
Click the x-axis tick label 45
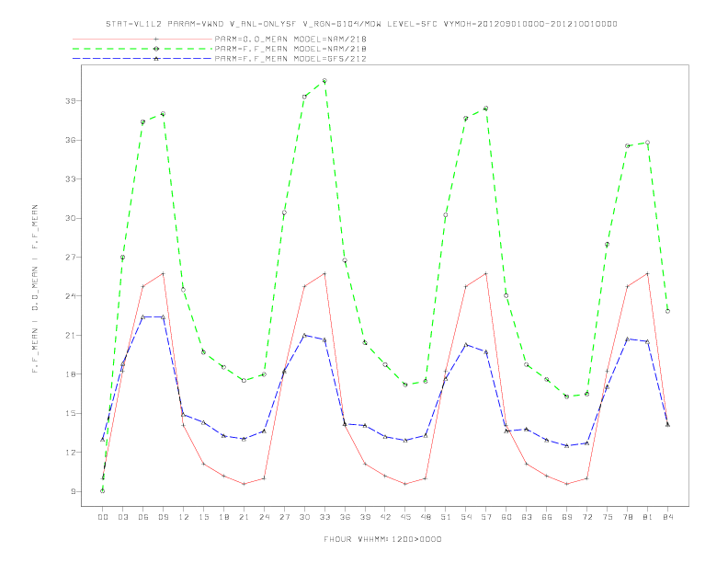click(405, 517)
